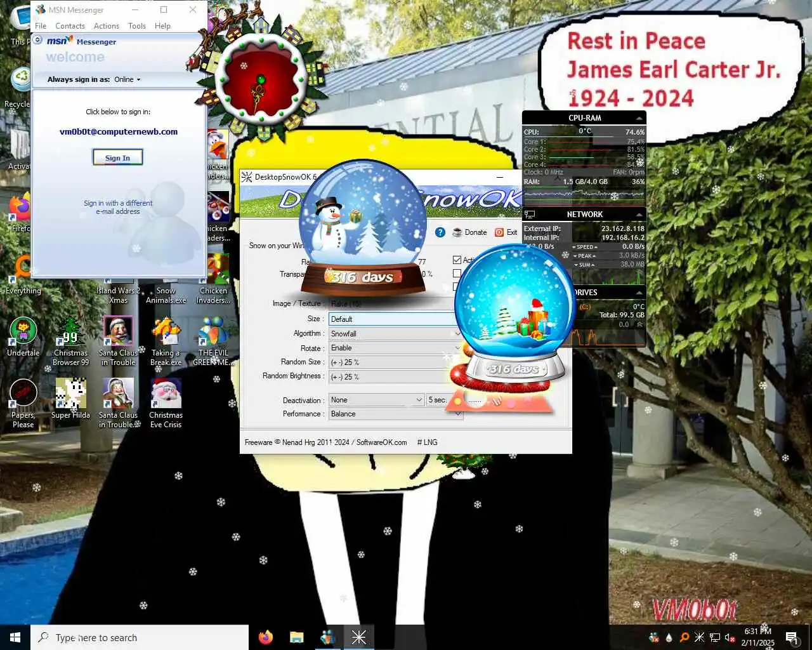Open the deactivation delay dropdown showing 5 sec.

(x=438, y=400)
